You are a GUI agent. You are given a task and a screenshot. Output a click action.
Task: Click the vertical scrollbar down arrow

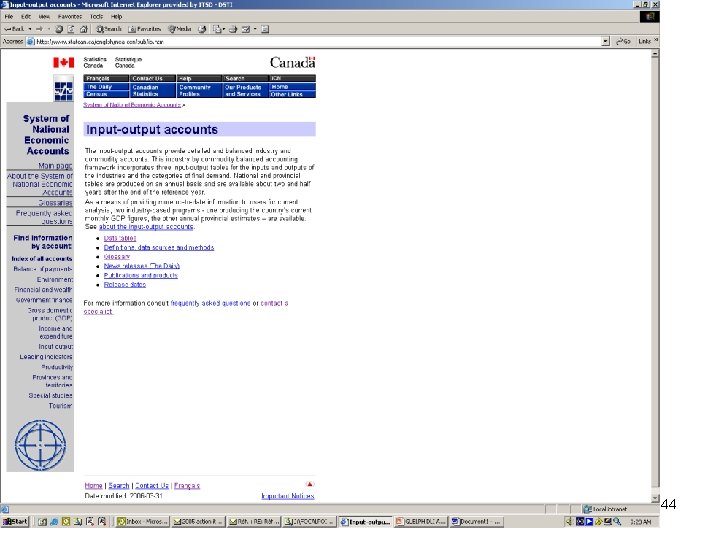(x=655, y=498)
